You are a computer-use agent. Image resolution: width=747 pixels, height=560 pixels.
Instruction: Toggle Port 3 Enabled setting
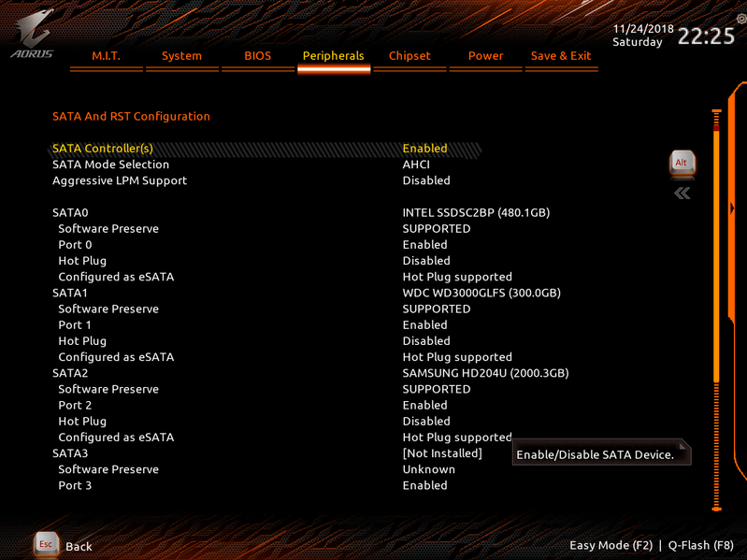pyautogui.click(x=425, y=486)
